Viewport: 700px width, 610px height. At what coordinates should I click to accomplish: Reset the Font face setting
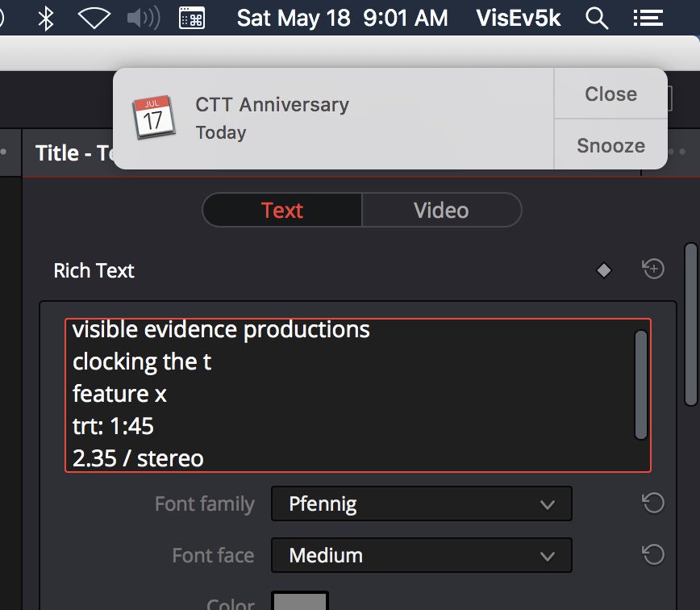coord(652,554)
